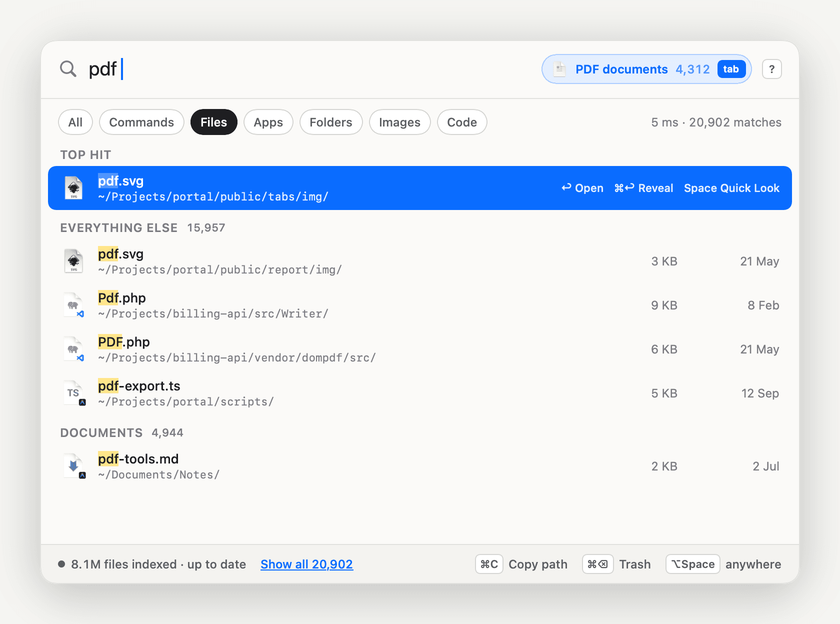
Task: Click the Trash shortcut key badge
Action: (x=597, y=564)
